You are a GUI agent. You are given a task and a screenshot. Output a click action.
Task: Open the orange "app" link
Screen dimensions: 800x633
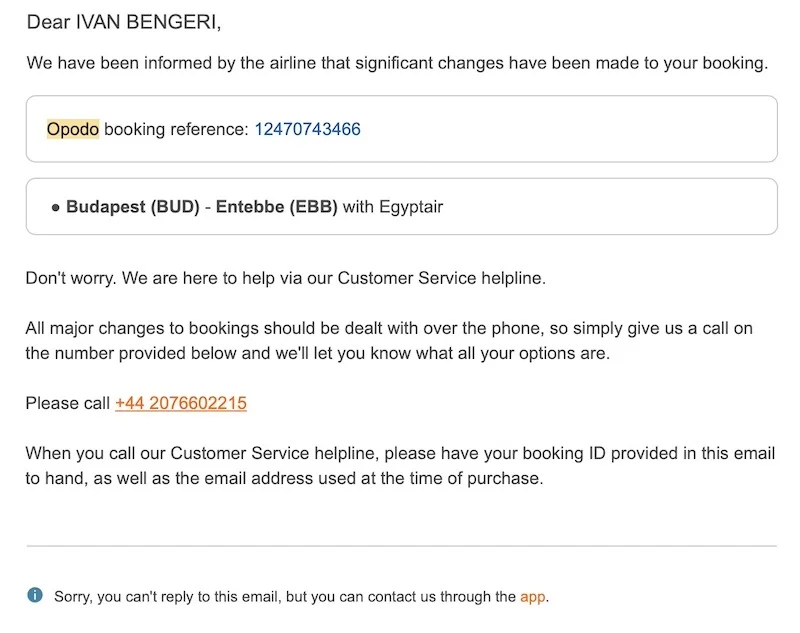(533, 597)
